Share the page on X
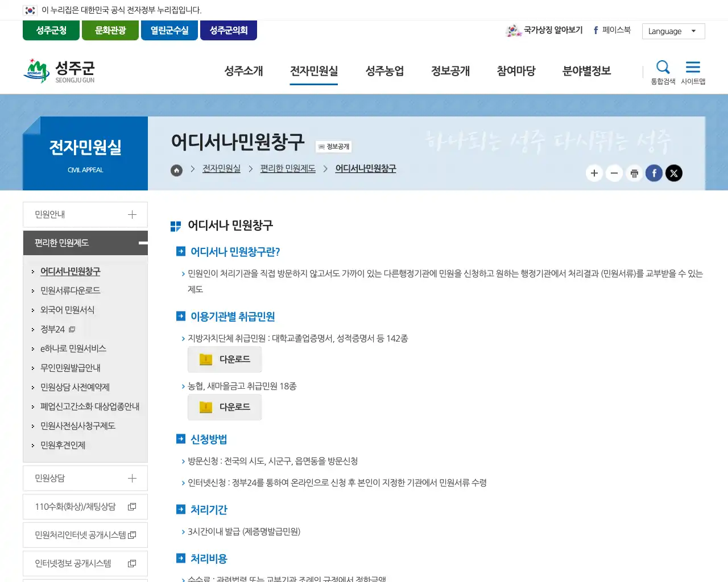This screenshot has height=582, width=728. pos(674,173)
